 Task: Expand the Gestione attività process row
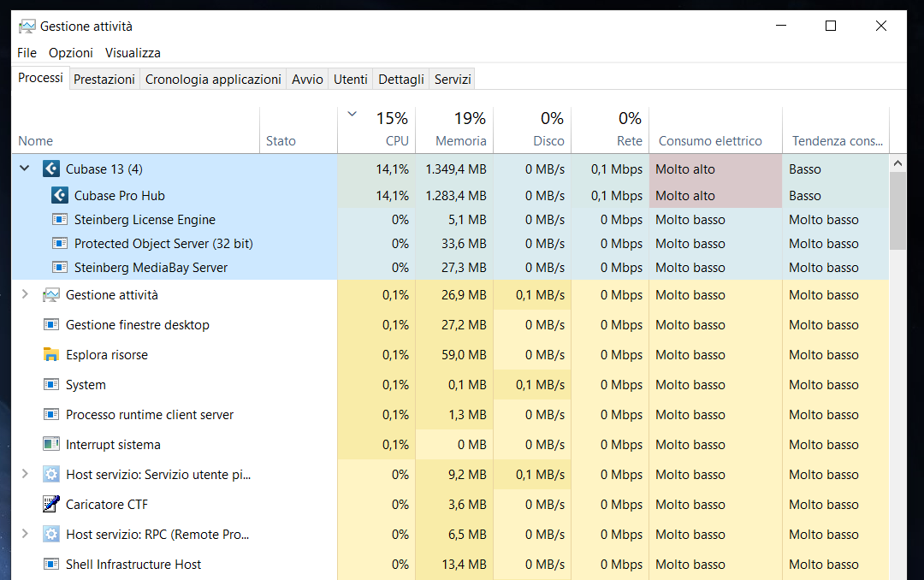(25, 295)
